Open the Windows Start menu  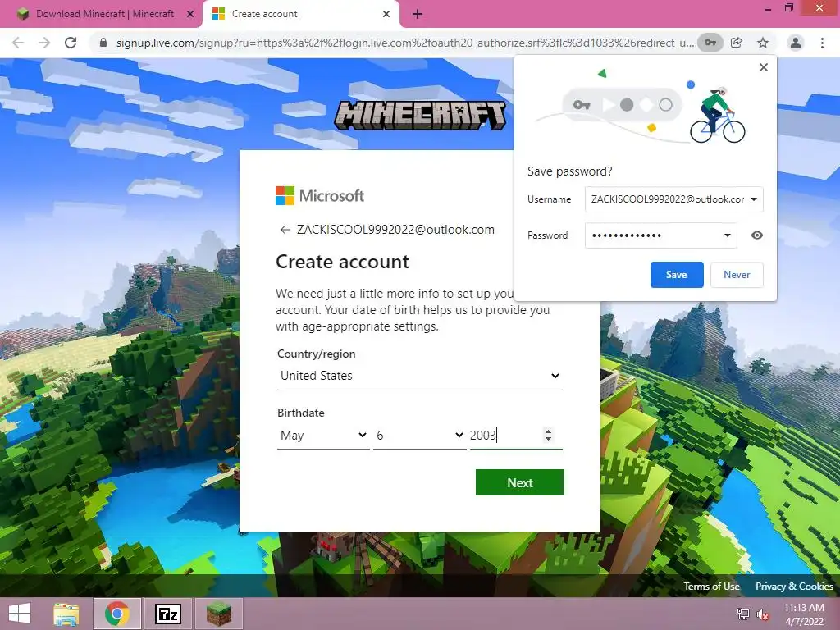tap(20, 614)
